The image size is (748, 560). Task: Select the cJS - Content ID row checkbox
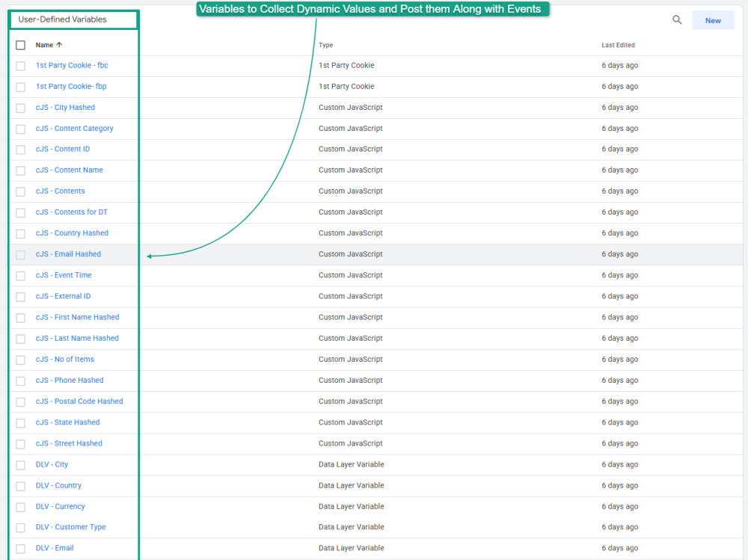pyautogui.click(x=20, y=150)
